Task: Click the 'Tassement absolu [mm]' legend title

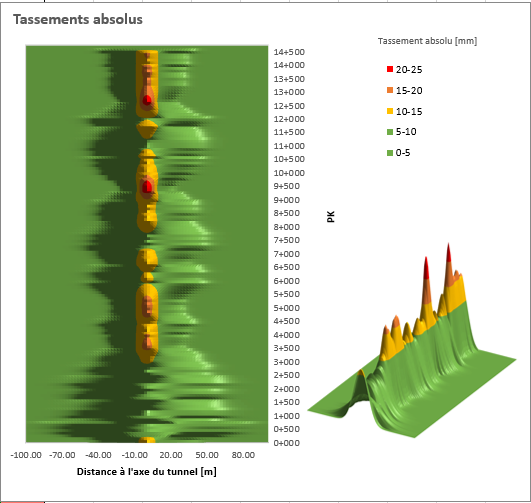Action: tap(427, 41)
